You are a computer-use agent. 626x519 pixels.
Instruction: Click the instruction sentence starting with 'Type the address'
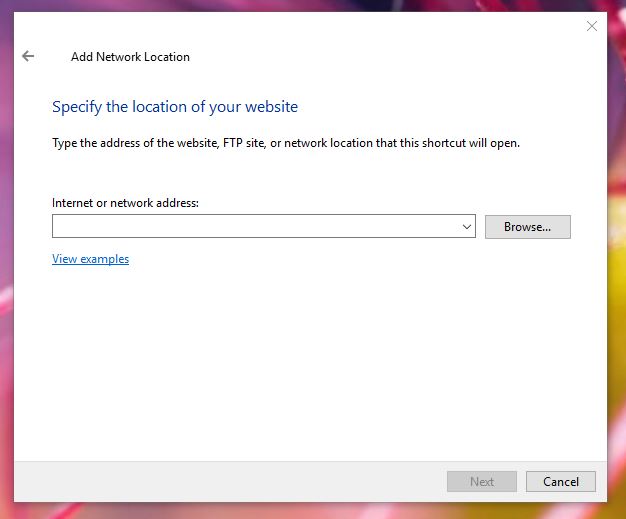(285, 143)
